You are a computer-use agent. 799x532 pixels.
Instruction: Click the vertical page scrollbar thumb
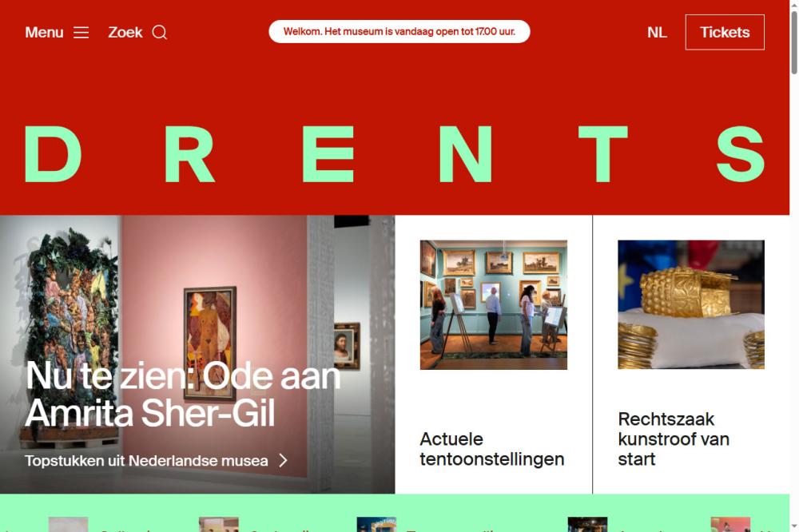794,42
